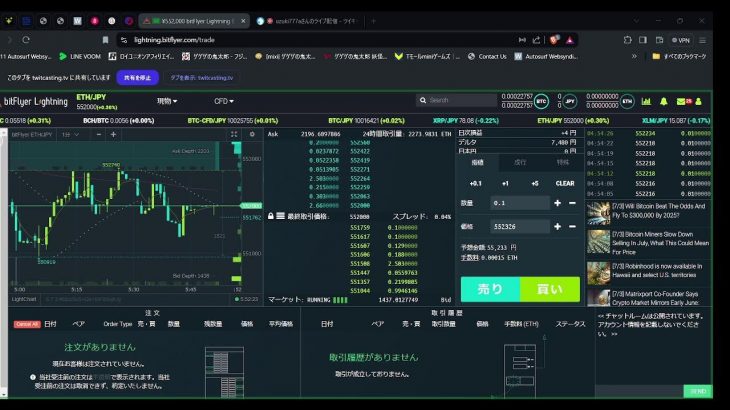
Task: Switch to the bitFlyer Lightning browser tab
Action: click(193, 21)
